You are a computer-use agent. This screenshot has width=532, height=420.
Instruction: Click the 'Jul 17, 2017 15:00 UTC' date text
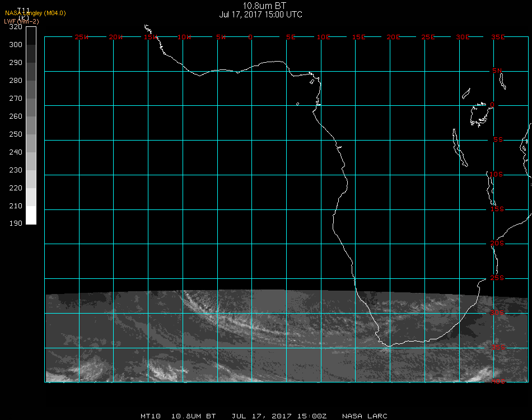coord(260,15)
